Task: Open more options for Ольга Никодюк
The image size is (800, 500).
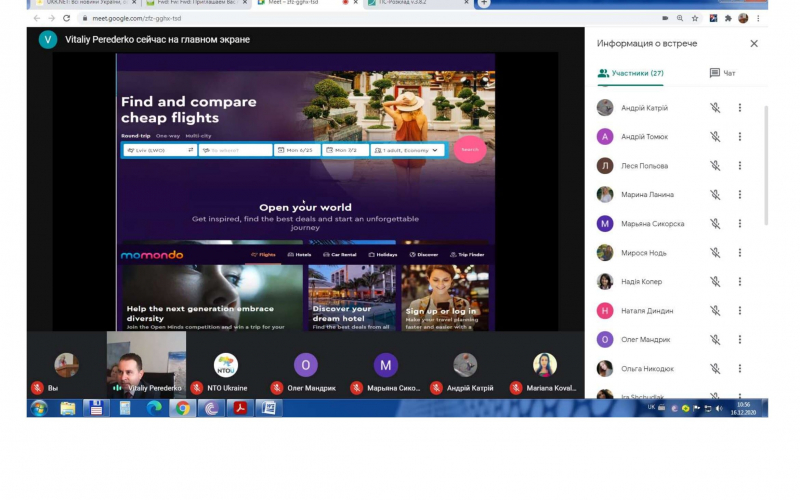Action: click(740, 368)
